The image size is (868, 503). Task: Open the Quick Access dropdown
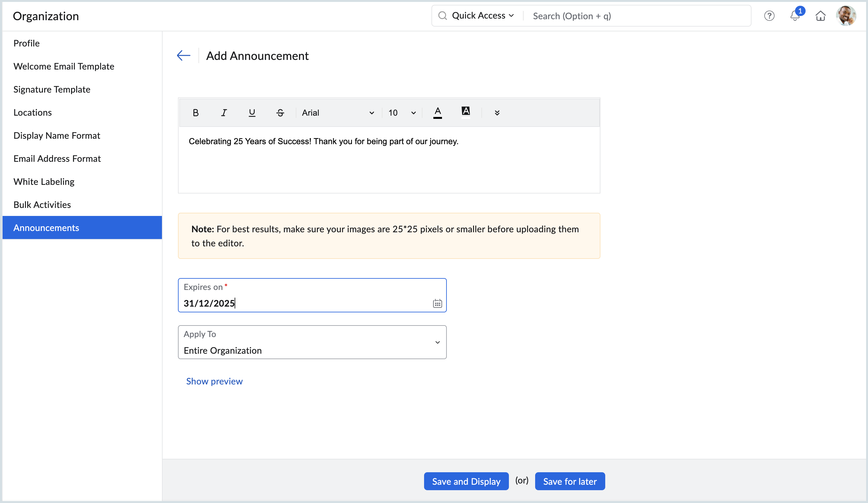483,16
